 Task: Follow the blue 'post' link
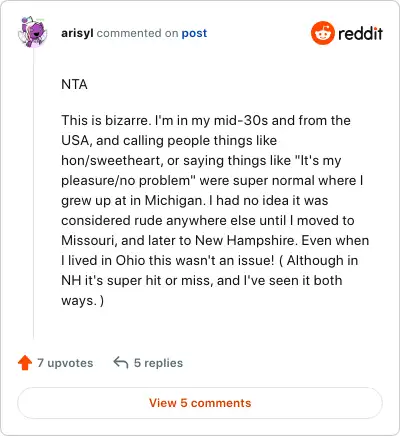pos(194,33)
